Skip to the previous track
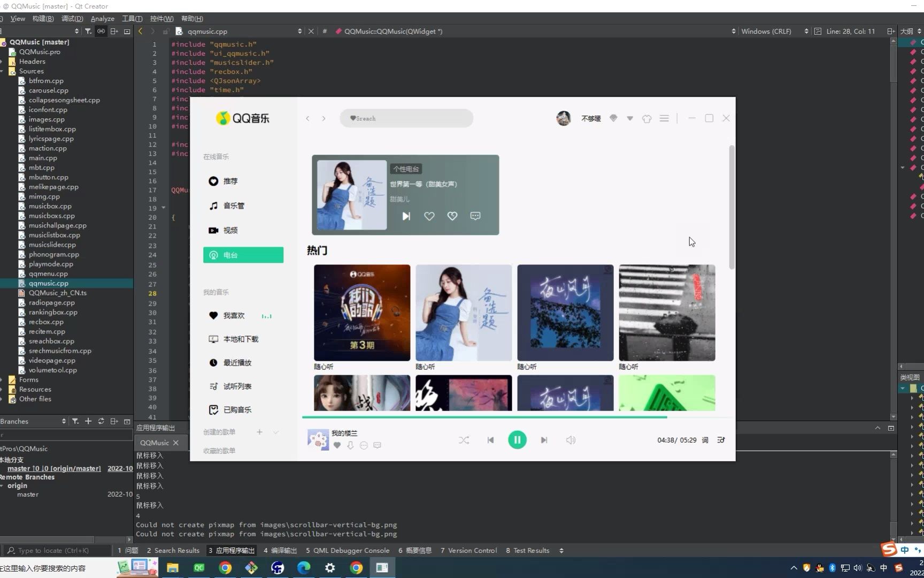 pyautogui.click(x=490, y=440)
